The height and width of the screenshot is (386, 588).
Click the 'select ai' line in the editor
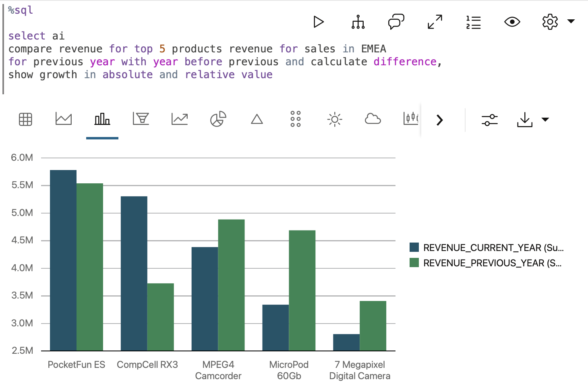[x=36, y=36]
